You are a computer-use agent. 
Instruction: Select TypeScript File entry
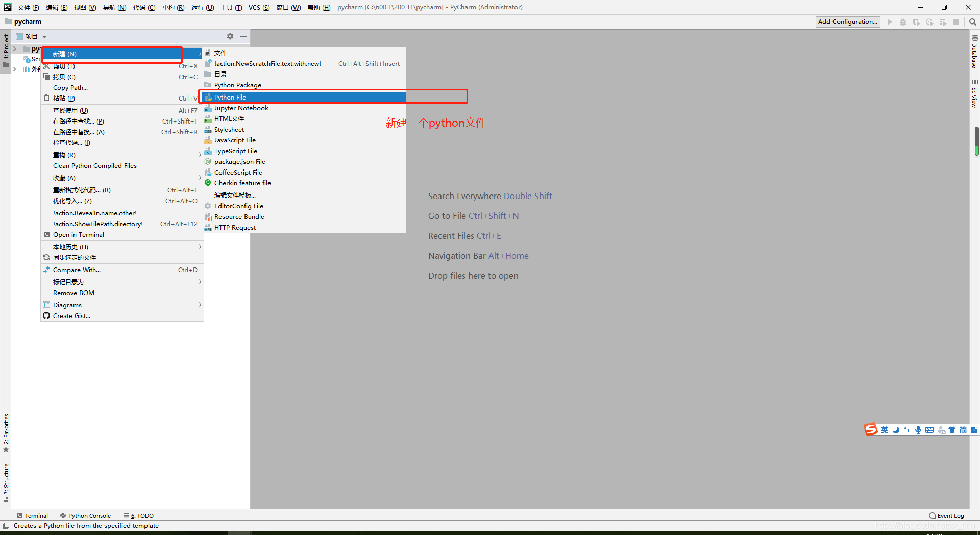[x=304, y=151]
